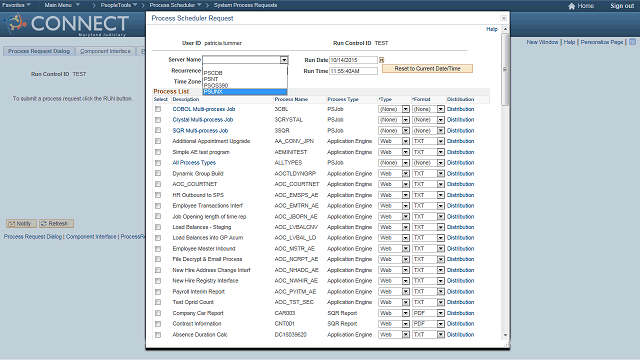The image size is (640, 360).
Task: Tick the Dynamic Group Build checkbox
Action: tap(158, 173)
